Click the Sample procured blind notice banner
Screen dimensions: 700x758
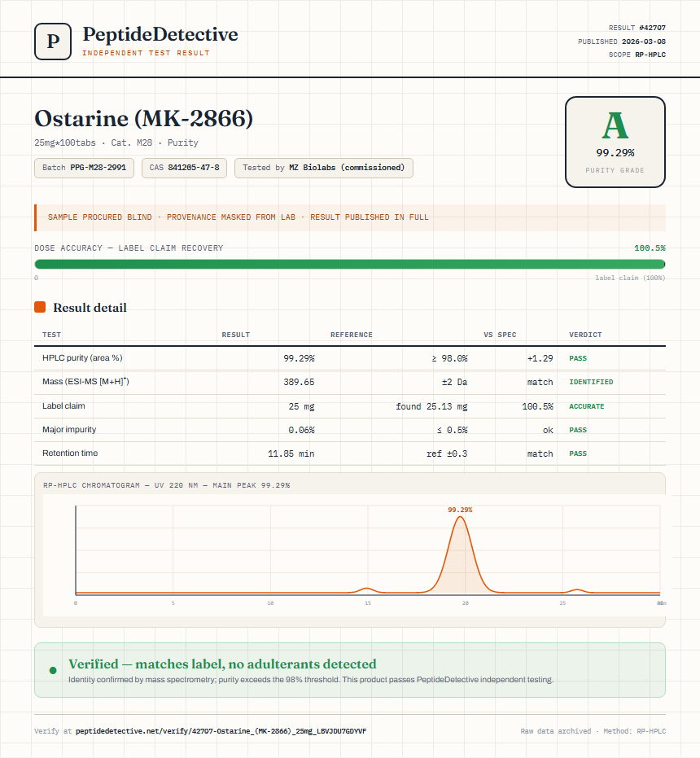[x=350, y=217]
